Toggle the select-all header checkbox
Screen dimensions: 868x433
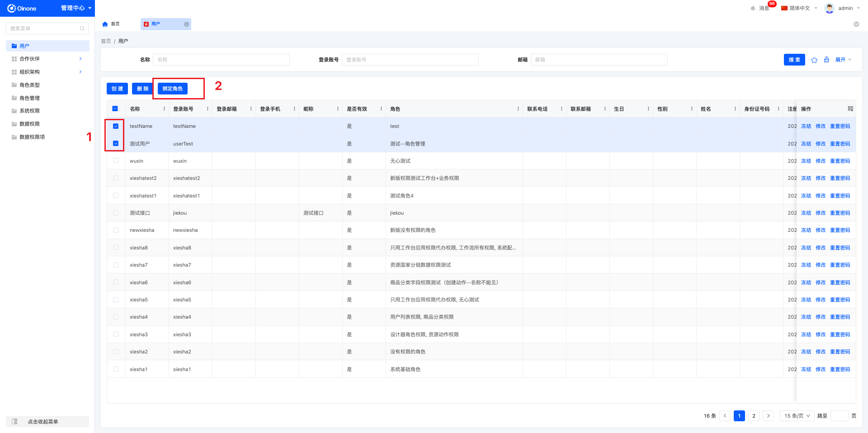pos(115,108)
